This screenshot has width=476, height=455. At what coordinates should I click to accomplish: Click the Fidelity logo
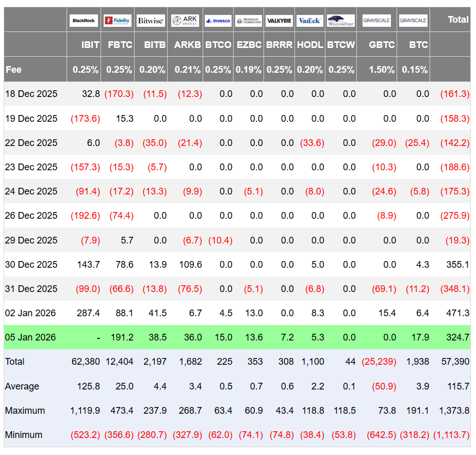tap(118, 20)
